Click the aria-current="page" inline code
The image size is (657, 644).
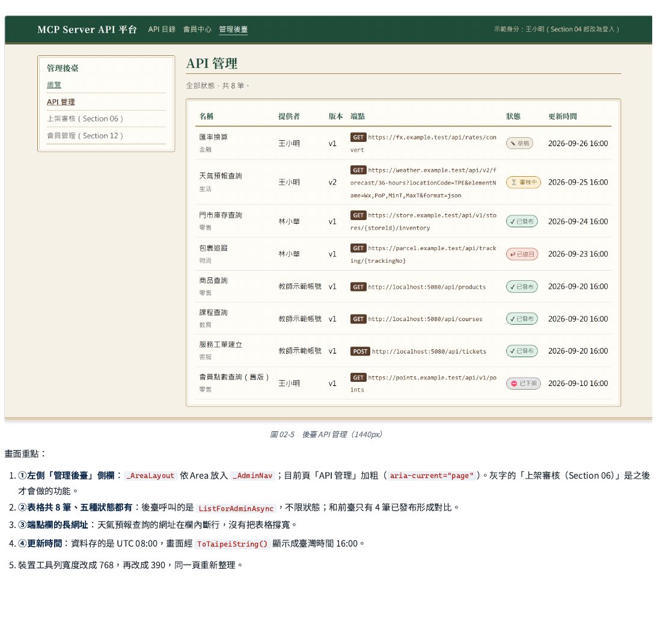pos(432,476)
